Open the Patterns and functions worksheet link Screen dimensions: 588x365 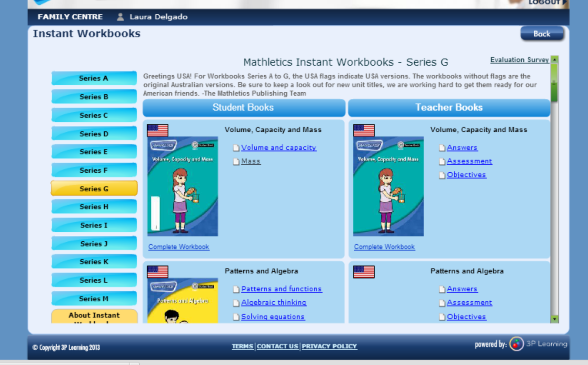(281, 289)
